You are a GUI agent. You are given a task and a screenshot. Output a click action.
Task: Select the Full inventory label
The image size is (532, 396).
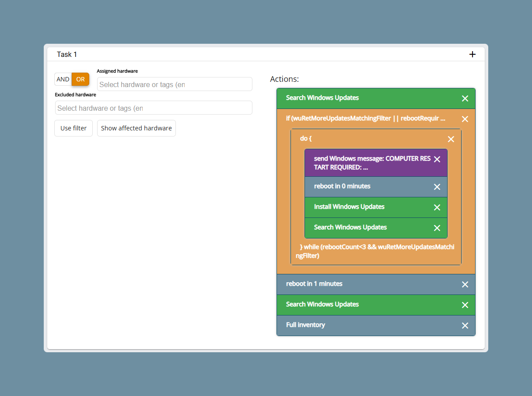coord(305,325)
